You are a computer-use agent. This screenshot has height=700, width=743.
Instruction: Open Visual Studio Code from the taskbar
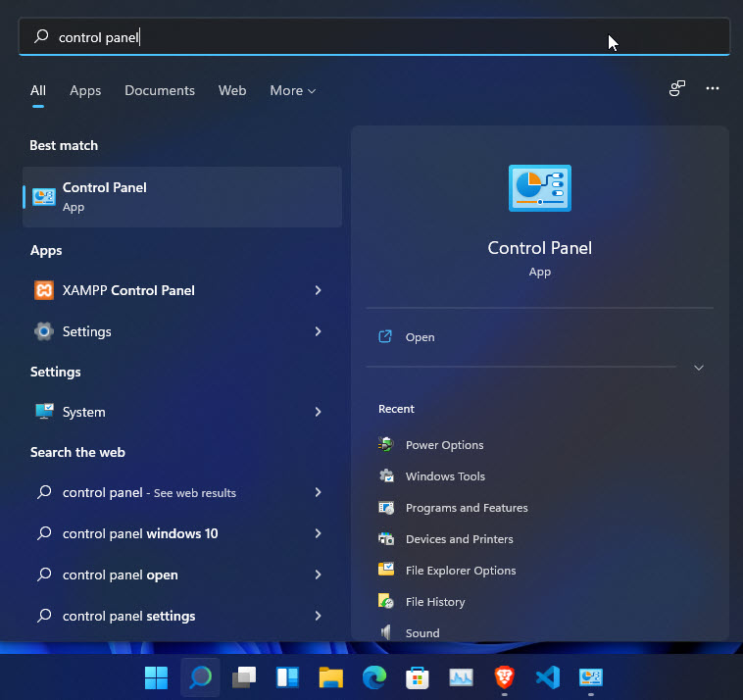click(x=548, y=677)
